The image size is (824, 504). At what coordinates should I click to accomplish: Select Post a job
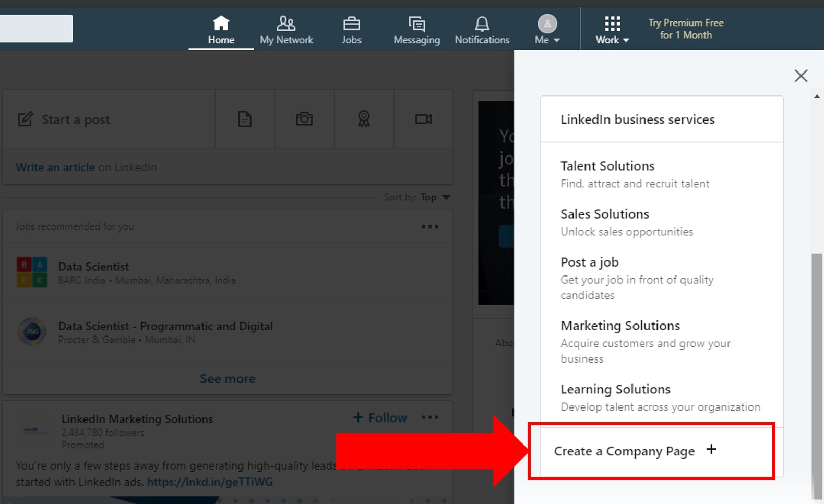pos(590,262)
